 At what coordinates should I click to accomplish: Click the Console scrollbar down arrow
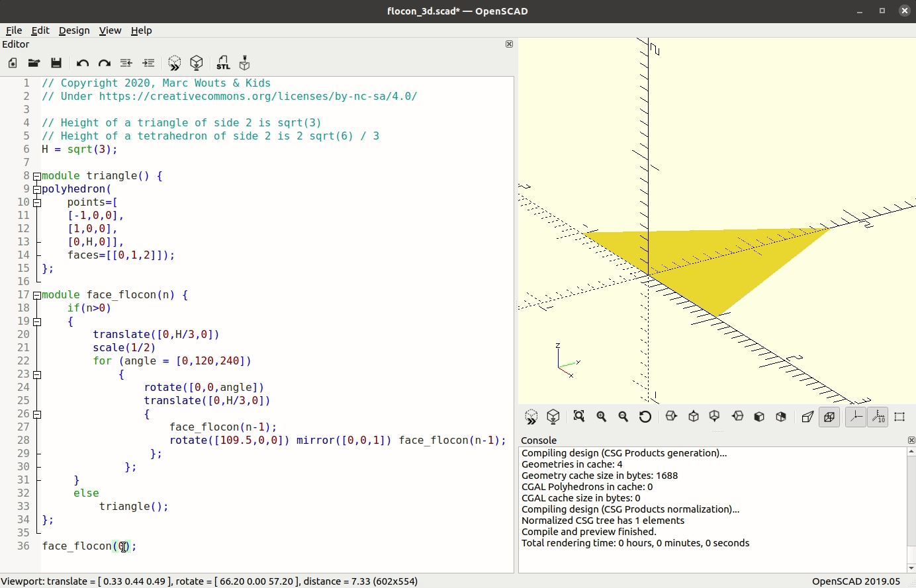click(911, 567)
